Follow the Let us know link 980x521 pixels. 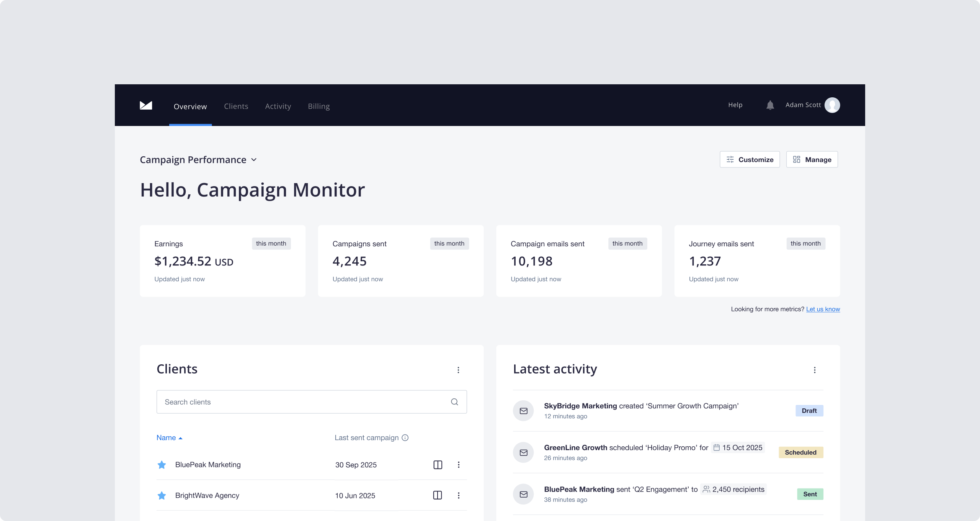pos(823,309)
